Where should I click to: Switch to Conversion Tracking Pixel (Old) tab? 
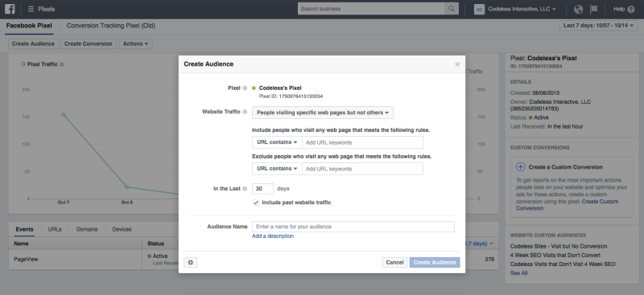point(111,26)
